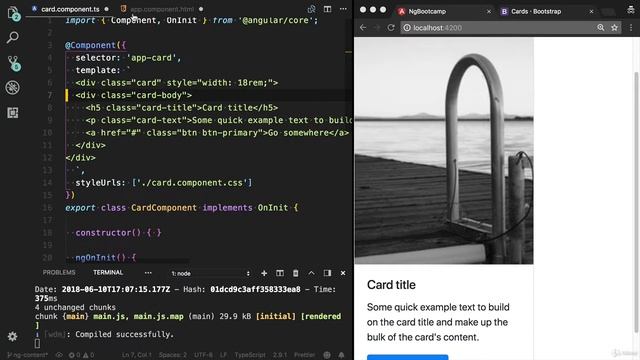Click the feedback smiley in status bar
Viewport: 640px width, 360px height.
(x=327, y=355)
